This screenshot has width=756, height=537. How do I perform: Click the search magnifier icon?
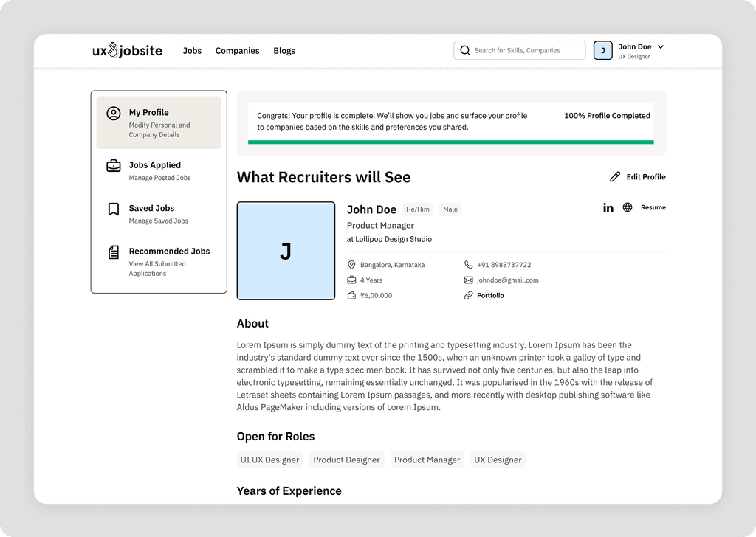pos(465,50)
